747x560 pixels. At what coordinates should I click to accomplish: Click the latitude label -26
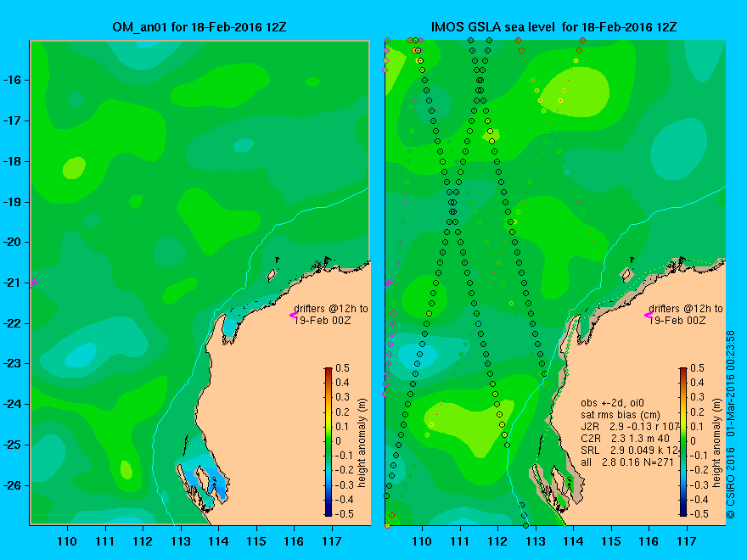click(13, 485)
